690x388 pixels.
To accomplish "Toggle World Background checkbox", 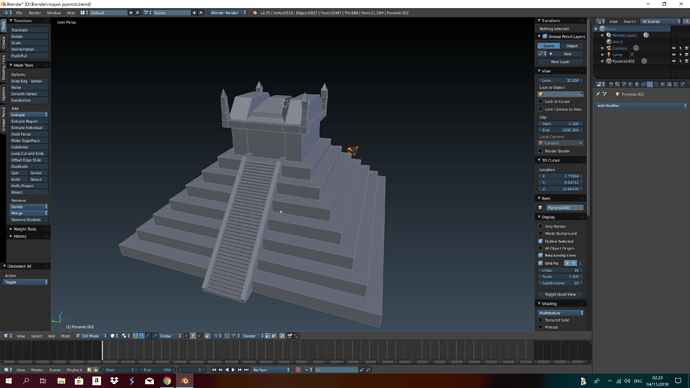I will pyautogui.click(x=540, y=233).
